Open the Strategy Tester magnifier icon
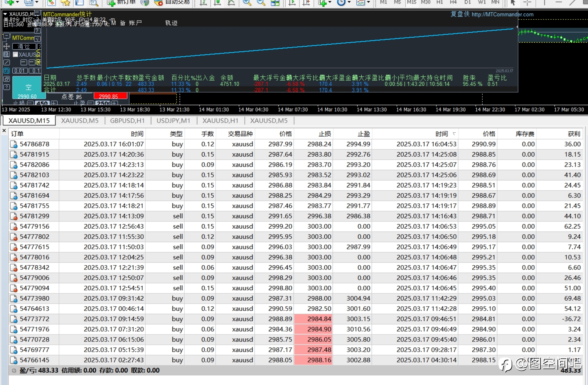 point(94,3)
